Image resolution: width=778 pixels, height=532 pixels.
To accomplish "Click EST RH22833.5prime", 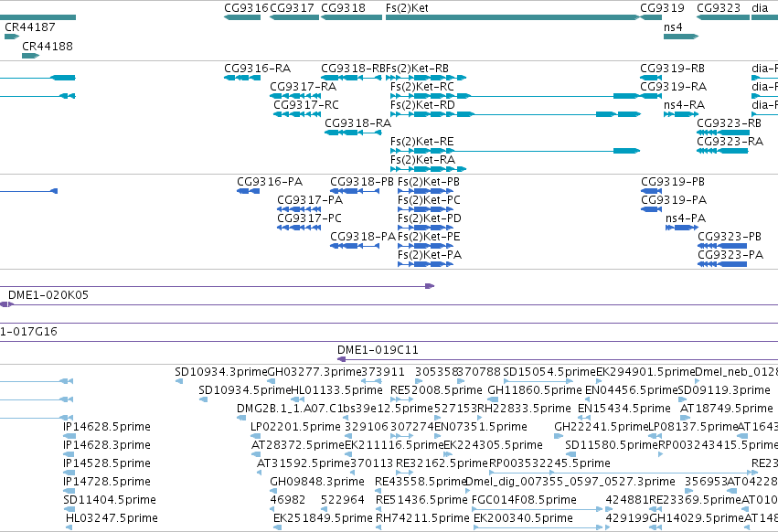I will click(524, 409).
